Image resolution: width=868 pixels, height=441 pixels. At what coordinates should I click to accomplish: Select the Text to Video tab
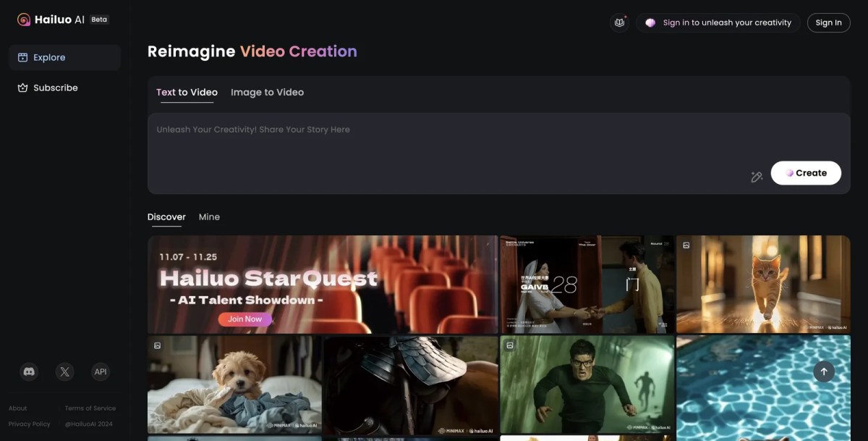point(186,92)
